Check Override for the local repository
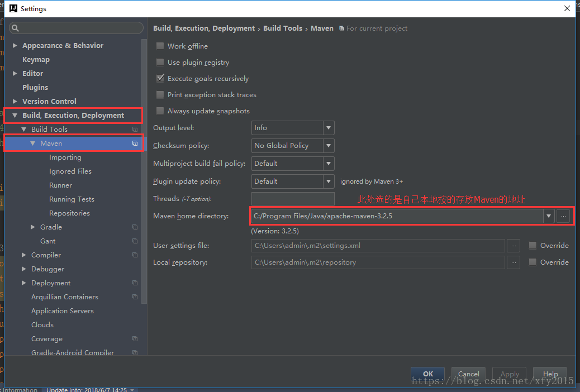 (x=533, y=262)
